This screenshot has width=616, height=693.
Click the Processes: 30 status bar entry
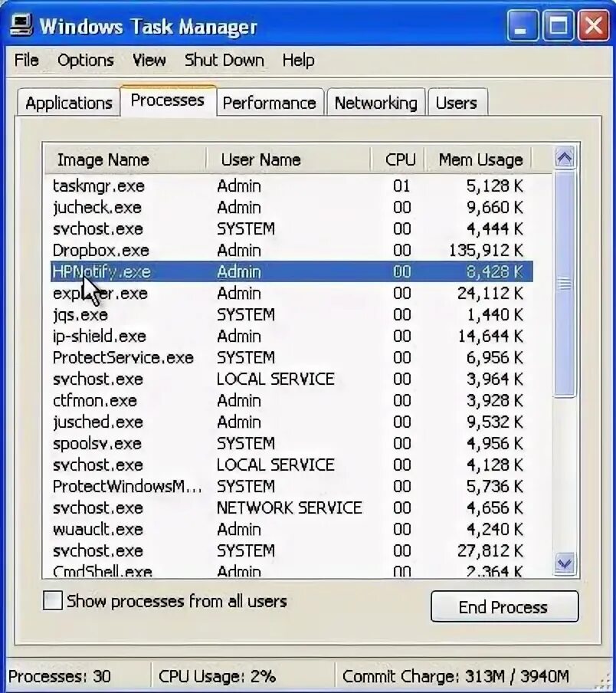59,676
